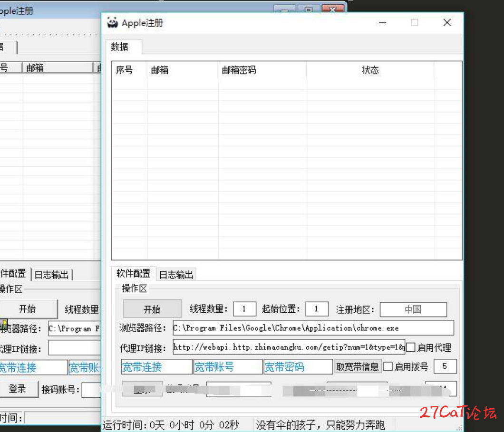
Task: Click the 状态 column header
Action: tap(370, 70)
